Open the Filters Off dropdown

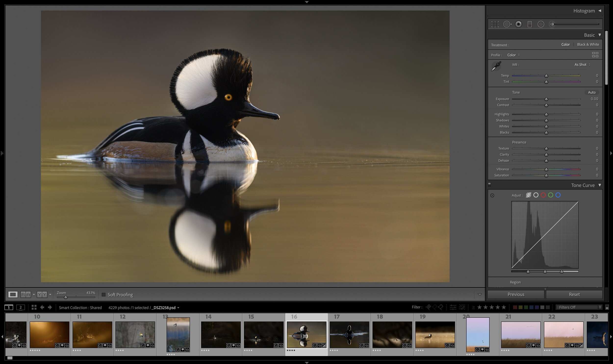click(x=579, y=307)
